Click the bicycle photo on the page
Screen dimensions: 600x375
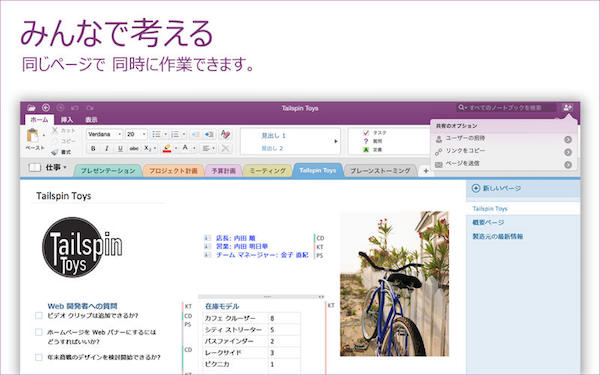(395, 284)
